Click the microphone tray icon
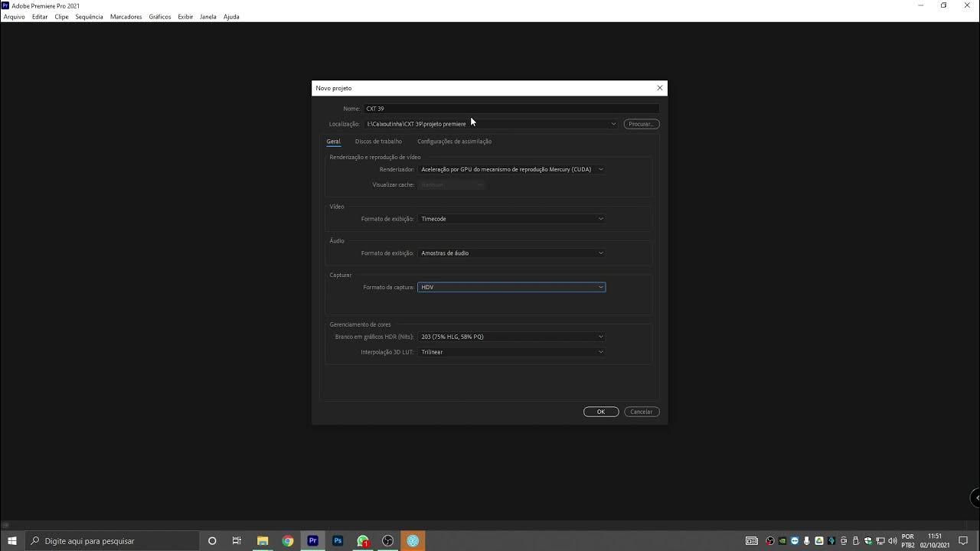 point(806,541)
